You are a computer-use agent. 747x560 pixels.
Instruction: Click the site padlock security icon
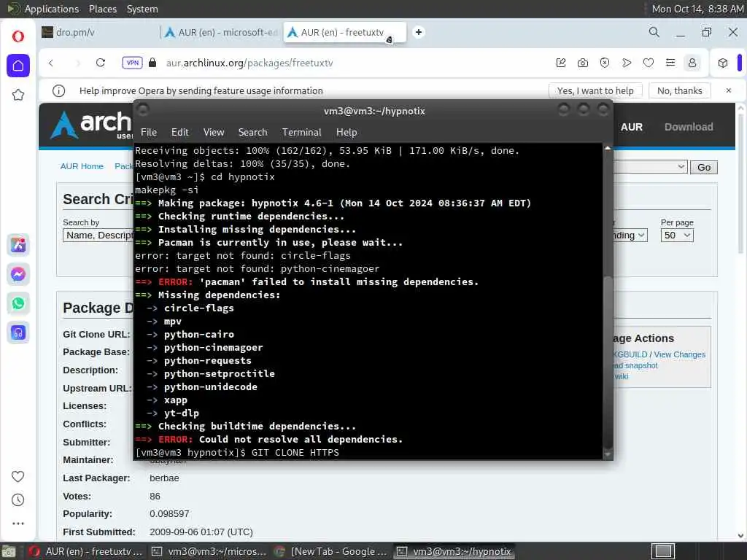[x=152, y=63]
